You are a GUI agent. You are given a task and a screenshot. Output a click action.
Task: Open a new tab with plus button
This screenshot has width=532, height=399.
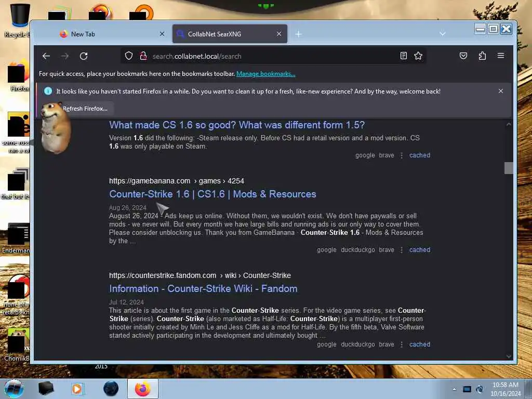pos(298,34)
